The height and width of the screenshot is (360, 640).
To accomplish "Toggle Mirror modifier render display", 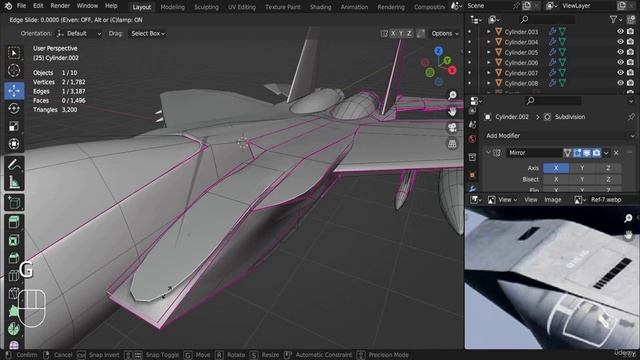I will pos(597,153).
